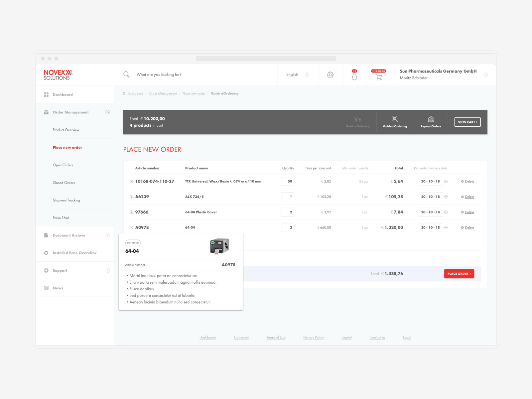Open the Company footer link
Image resolution: width=532 pixels, height=399 pixels.
pyautogui.click(x=241, y=337)
